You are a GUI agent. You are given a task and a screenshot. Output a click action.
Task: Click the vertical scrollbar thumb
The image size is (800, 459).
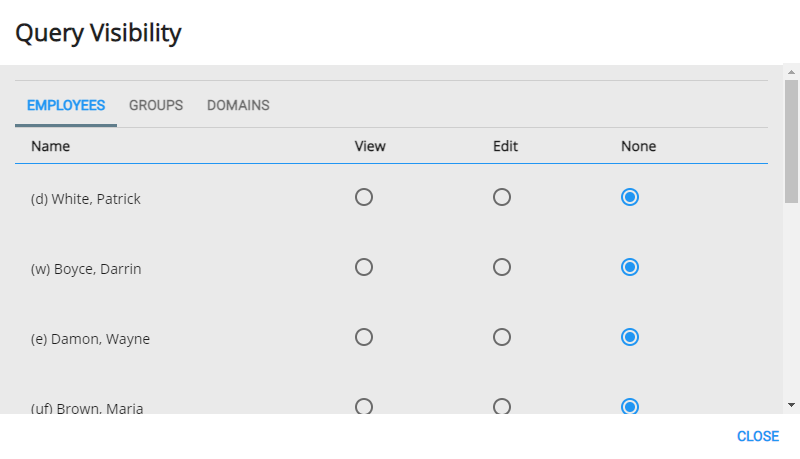(x=791, y=140)
